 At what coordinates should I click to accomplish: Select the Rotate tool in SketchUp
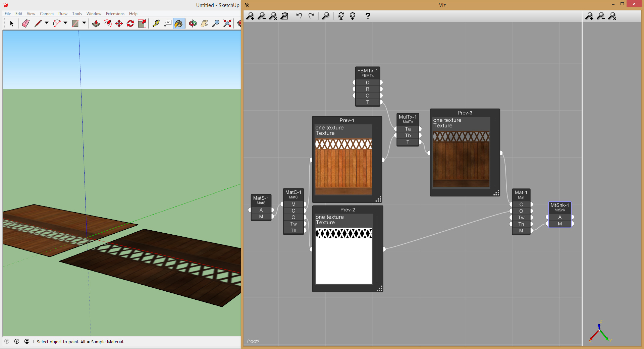tap(130, 23)
